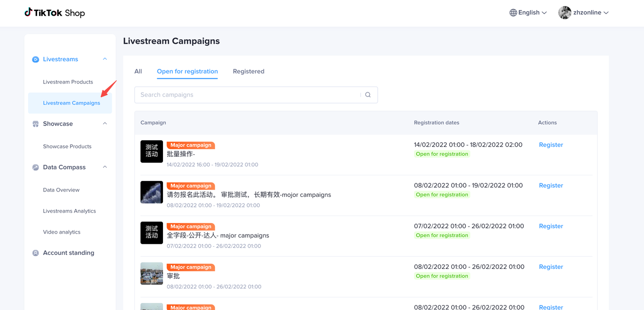644x310 pixels.
Task: Click the TikTok Shop logo
Action: pos(54,13)
